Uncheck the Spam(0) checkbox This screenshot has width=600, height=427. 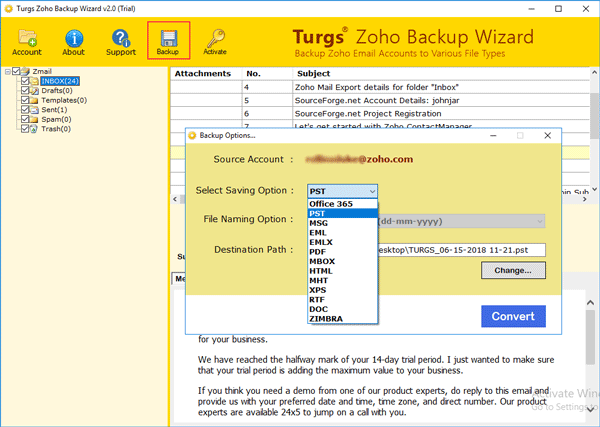pyautogui.click(x=25, y=119)
